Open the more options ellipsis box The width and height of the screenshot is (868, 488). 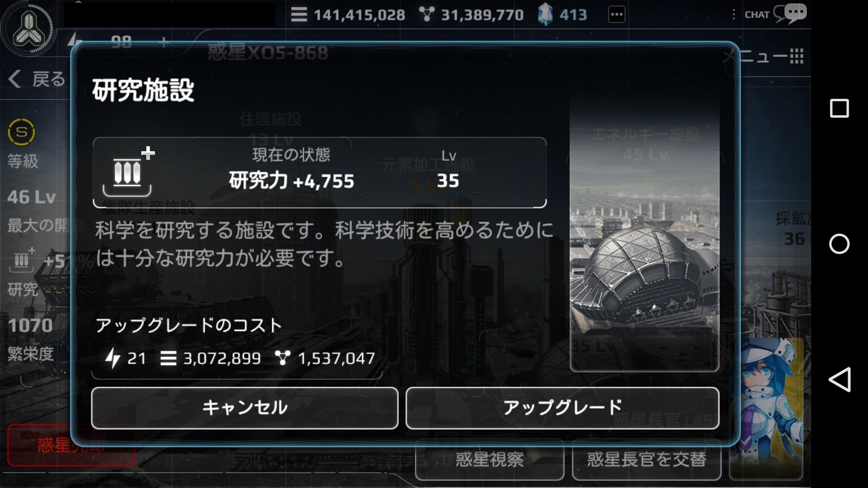(617, 14)
